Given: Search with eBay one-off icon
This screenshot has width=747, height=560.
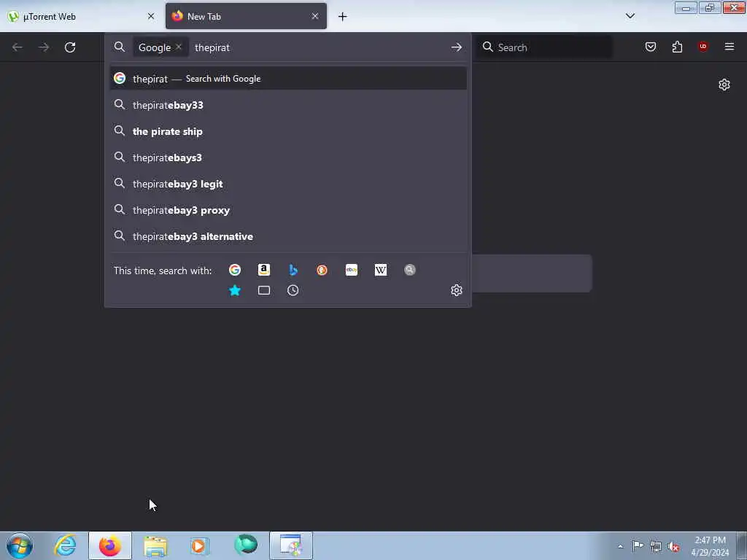Looking at the screenshot, I should coord(352,270).
